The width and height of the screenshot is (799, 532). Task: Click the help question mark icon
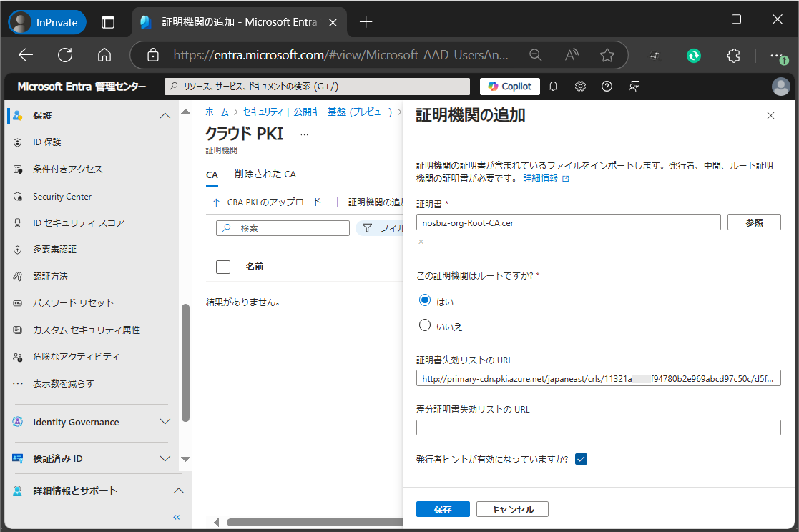coord(607,87)
